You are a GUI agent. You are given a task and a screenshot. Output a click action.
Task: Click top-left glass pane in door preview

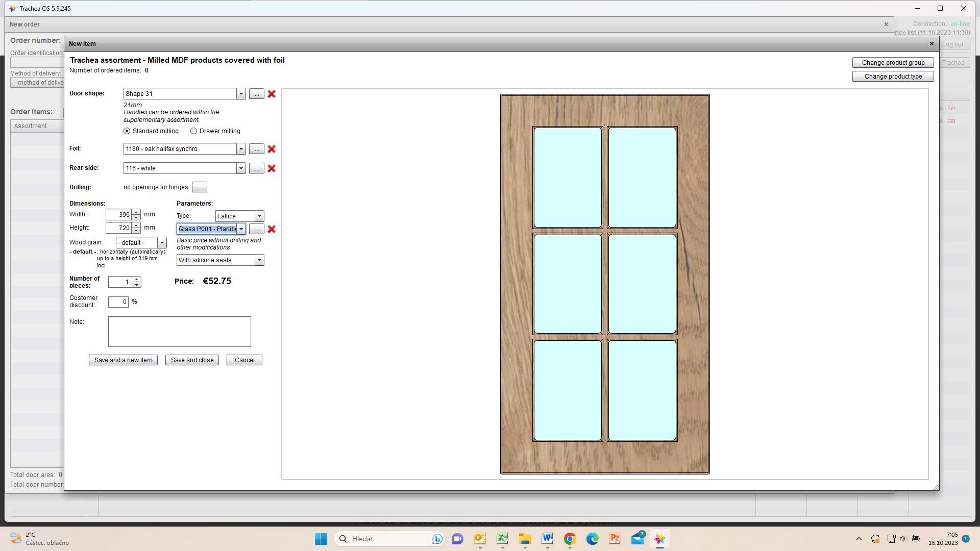[x=567, y=177]
